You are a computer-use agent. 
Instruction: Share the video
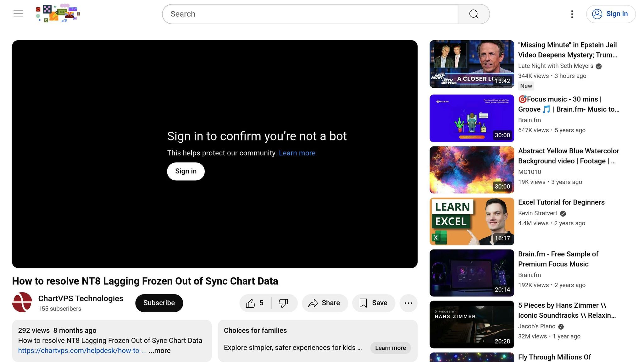point(325,303)
